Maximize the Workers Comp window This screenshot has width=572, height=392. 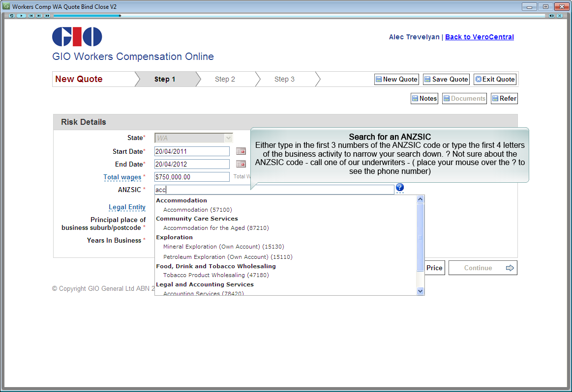click(545, 6)
